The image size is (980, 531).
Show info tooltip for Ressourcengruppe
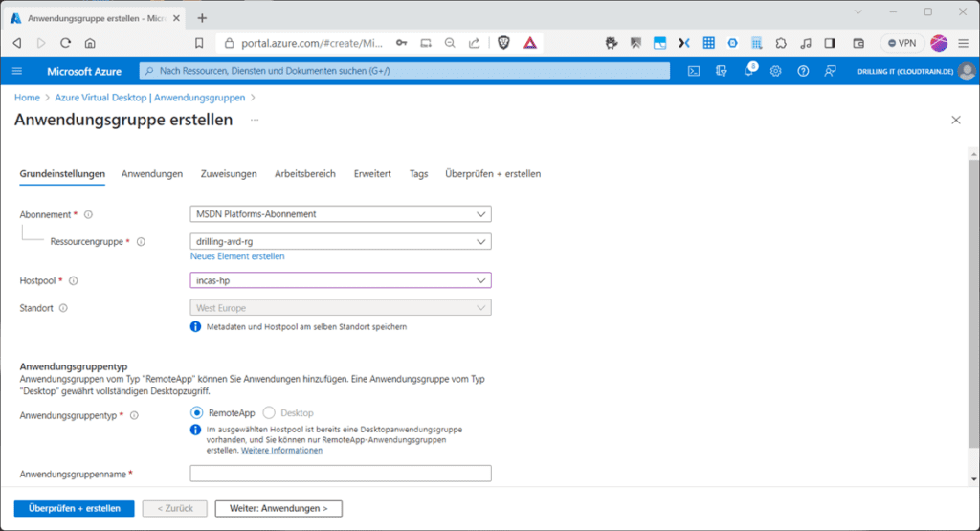(141, 242)
